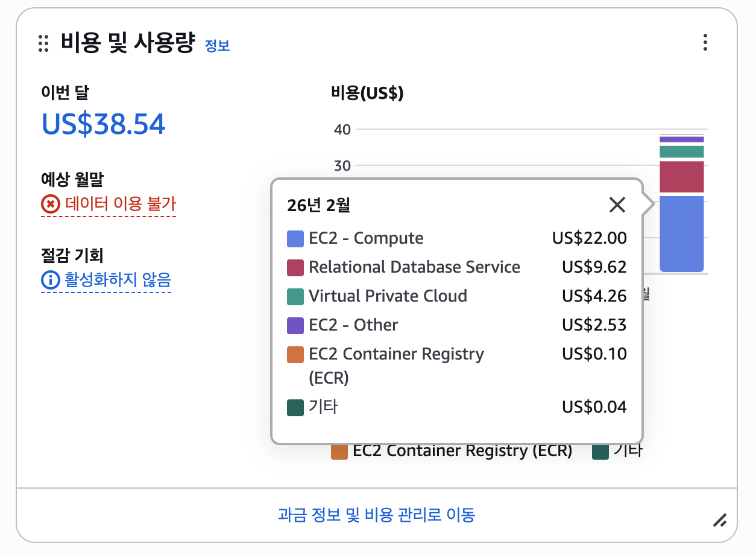756x555 pixels.
Task: Click the widget drag handle icon
Action: coord(43,43)
